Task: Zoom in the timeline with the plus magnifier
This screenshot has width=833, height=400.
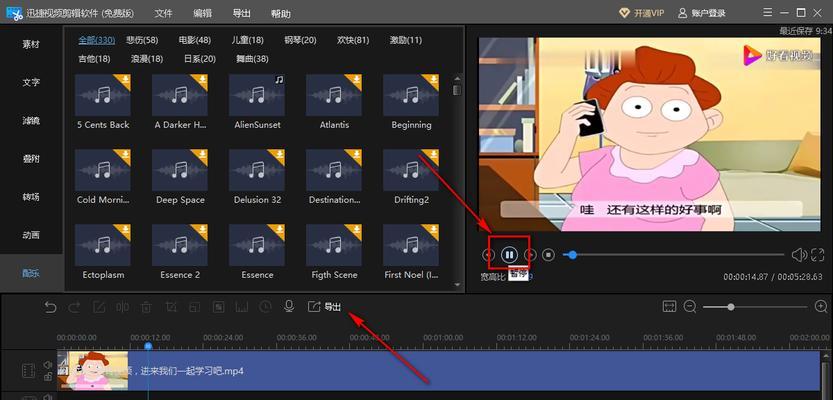Action: [x=821, y=307]
